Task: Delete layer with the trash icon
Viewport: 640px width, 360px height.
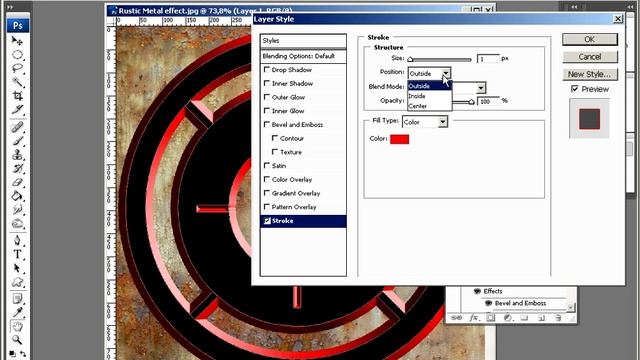Action: 558,318
